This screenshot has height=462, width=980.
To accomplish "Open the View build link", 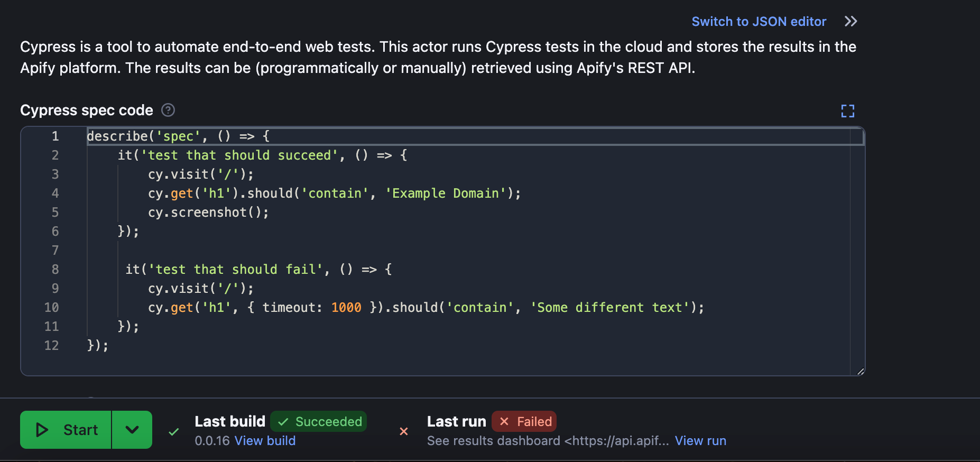I will [x=265, y=441].
